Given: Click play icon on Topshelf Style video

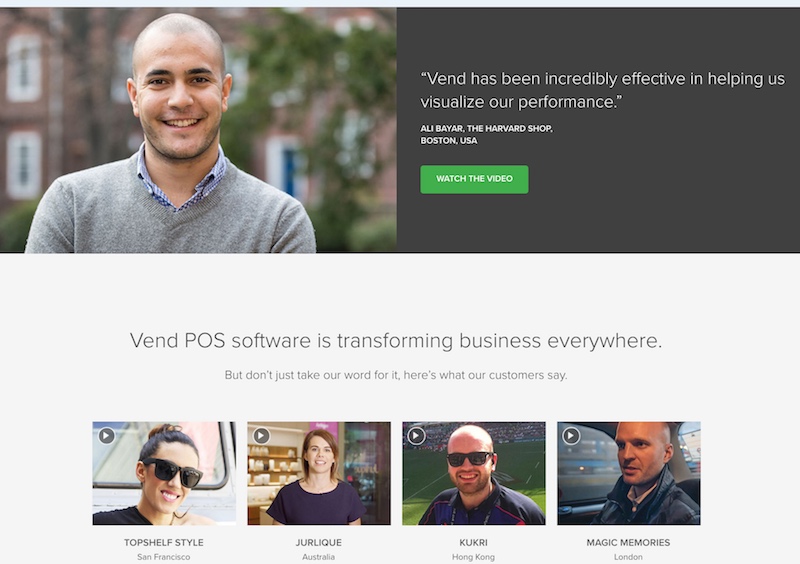Looking at the screenshot, I should [x=107, y=436].
